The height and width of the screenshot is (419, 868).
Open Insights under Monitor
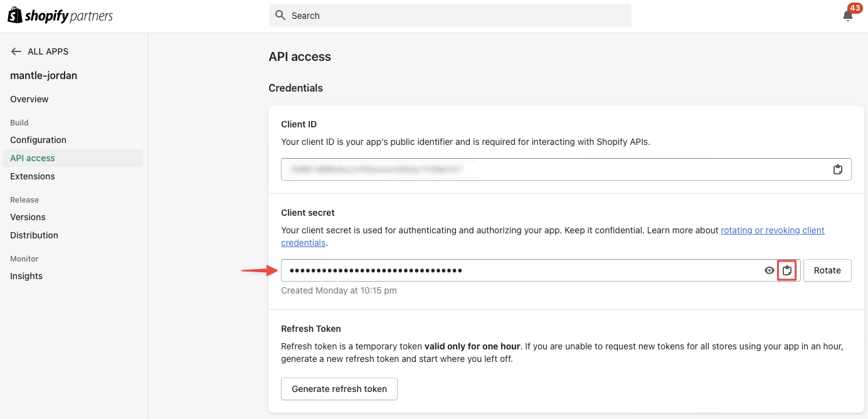point(26,276)
